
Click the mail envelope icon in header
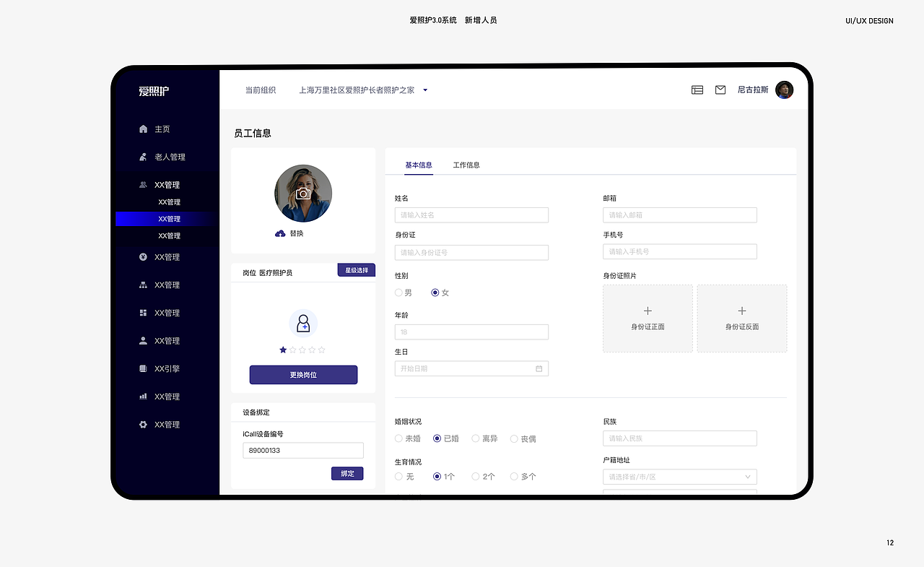point(720,90)
